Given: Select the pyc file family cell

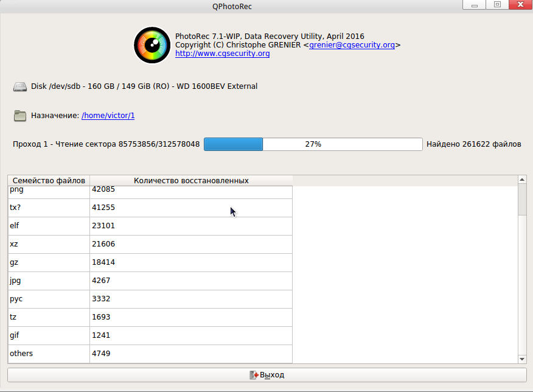Looking at the screenshot, I should pos(49,299).
